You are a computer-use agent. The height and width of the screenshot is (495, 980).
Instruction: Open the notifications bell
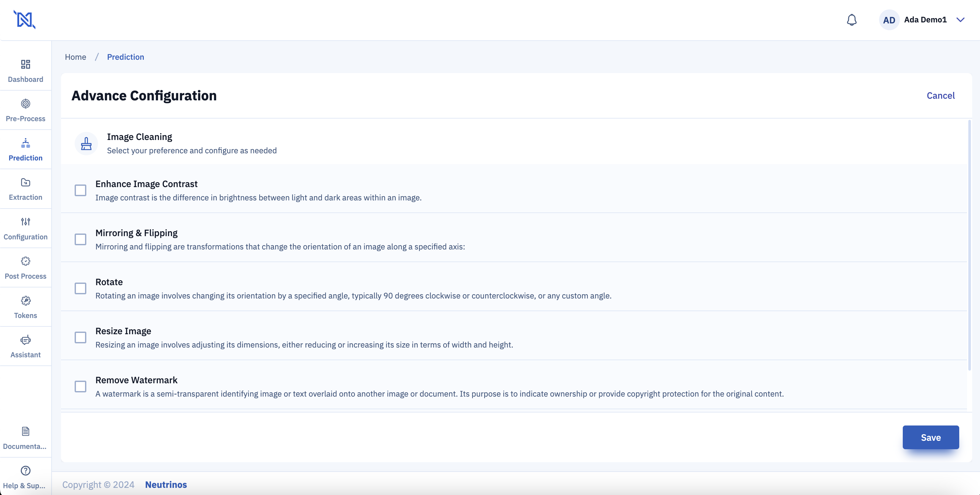[851, 20]
